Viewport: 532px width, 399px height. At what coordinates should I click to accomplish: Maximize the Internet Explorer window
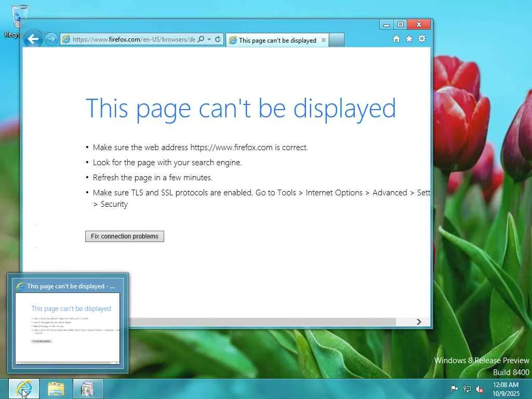coord(401,25)
